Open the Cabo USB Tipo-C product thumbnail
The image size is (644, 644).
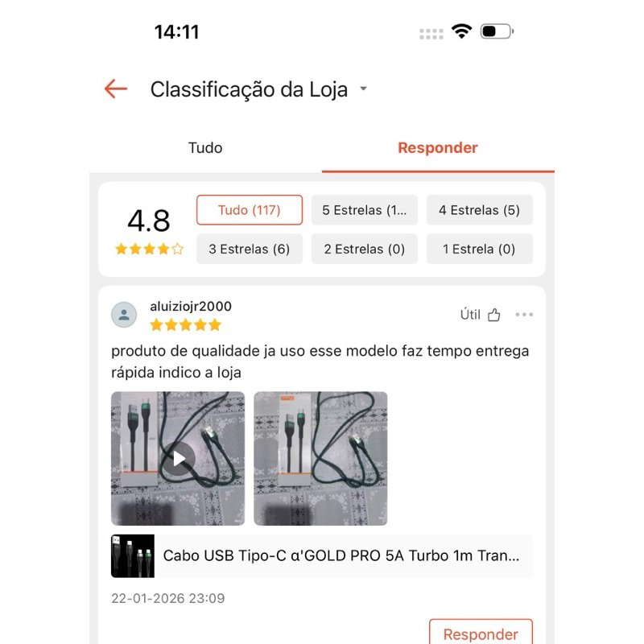(x=133, y=555)
